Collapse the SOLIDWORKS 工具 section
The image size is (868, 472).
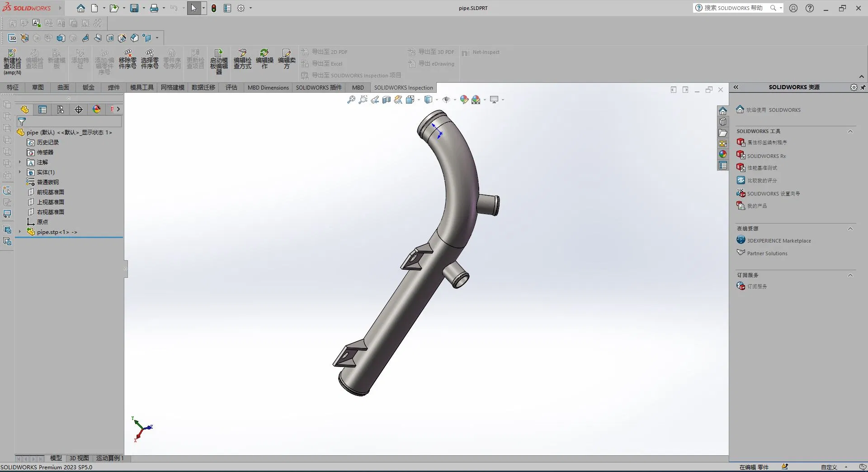[850, 132]
